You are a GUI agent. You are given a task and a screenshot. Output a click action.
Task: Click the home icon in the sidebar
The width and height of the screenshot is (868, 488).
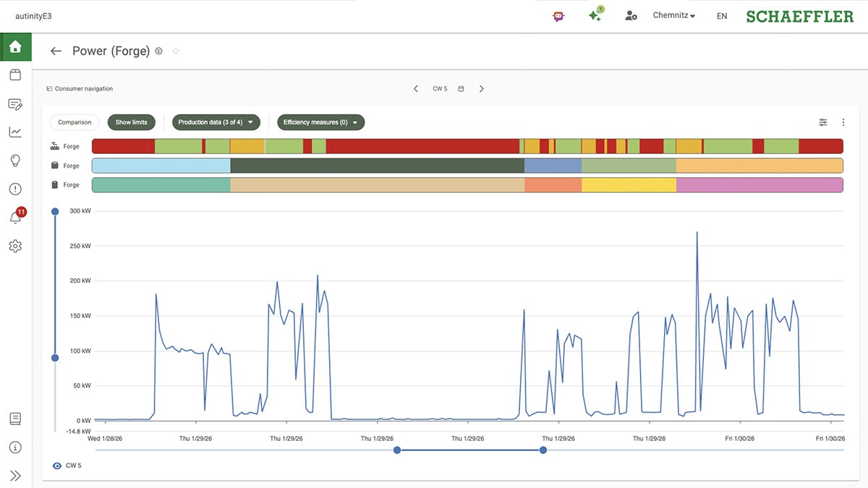pos(15,46)
